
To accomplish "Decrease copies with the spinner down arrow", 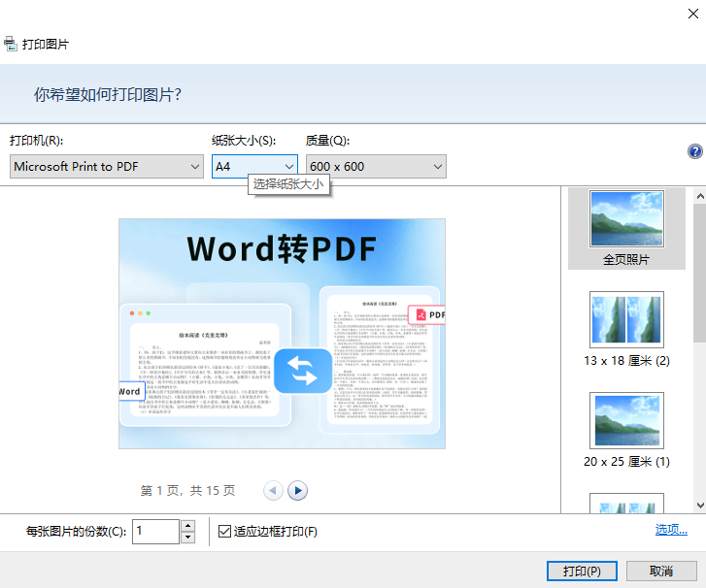I will 187,538.
